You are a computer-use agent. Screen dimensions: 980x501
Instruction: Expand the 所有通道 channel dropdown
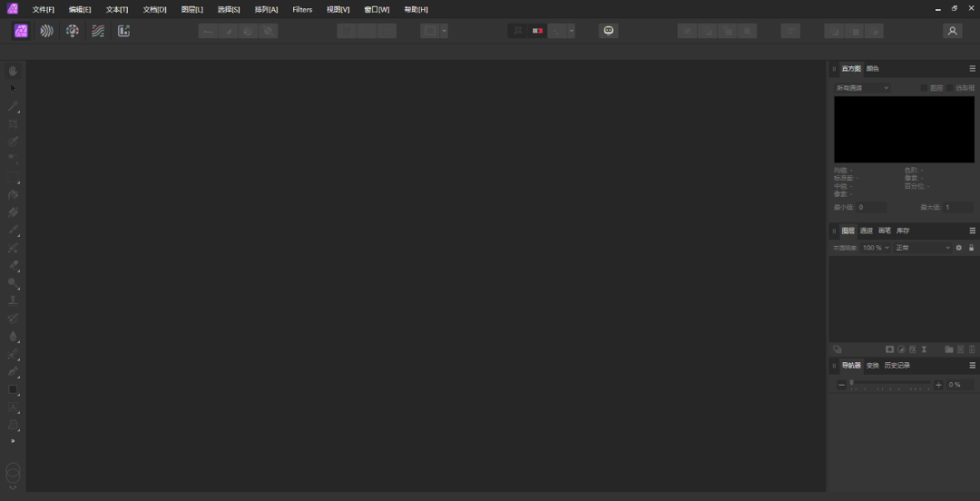click(862, 88)
